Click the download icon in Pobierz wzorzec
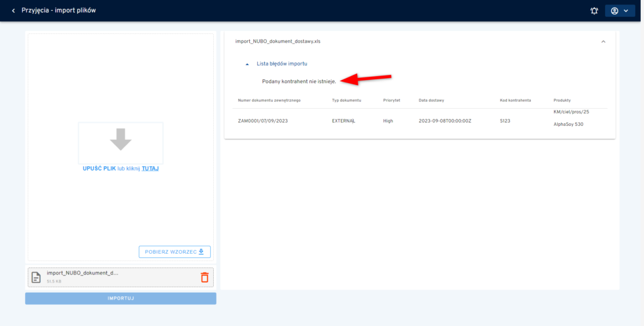Screen dimensions: 644x326 pyautogui.click(x=201, y=252)
